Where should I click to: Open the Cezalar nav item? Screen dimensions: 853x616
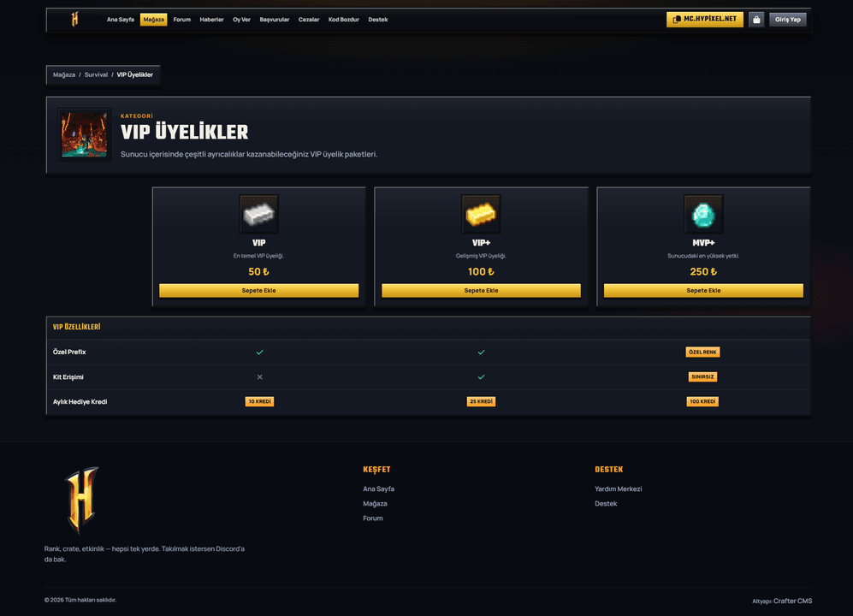click(309, 20)
